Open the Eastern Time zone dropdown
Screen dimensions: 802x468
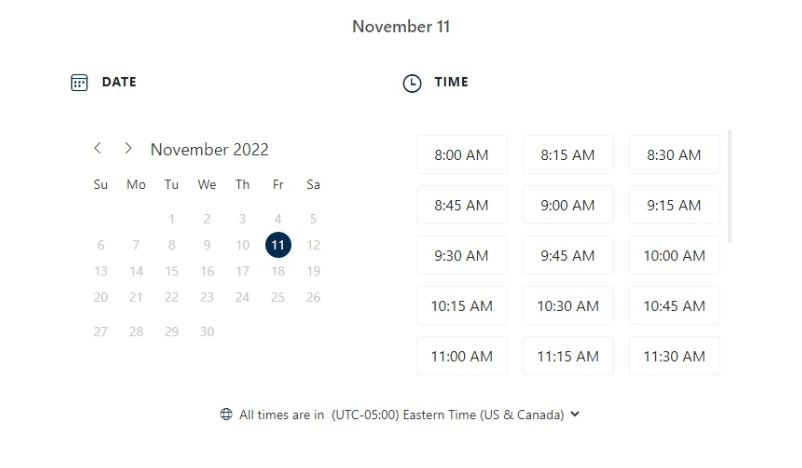tap(448, 414)
